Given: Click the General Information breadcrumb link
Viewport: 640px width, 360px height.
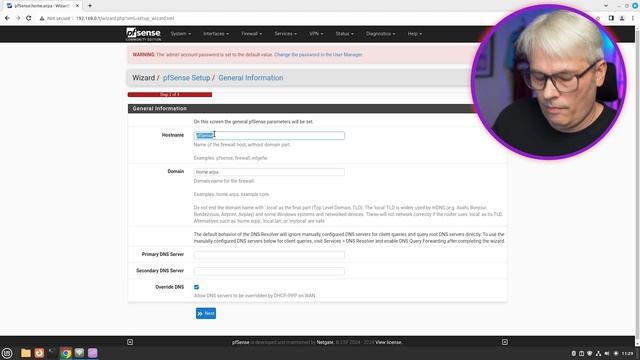Looking at the screenshot, I should click(x=251, y=78).
